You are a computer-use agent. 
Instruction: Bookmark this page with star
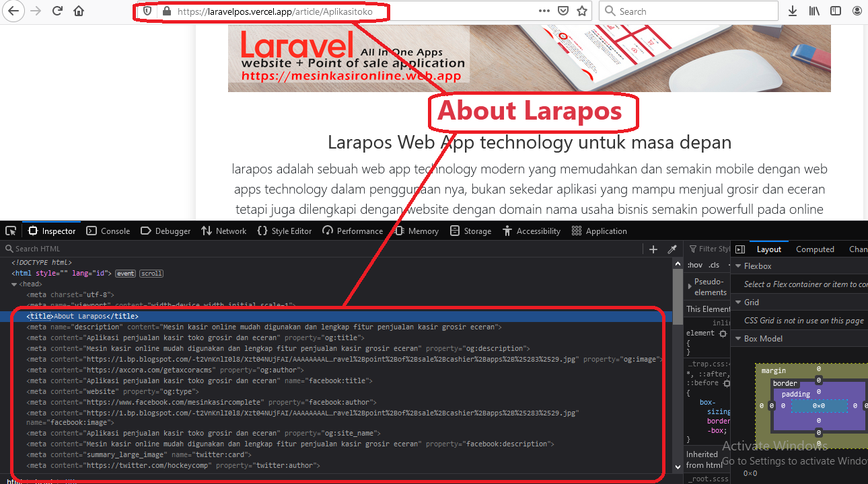click(x=582, y=11)
